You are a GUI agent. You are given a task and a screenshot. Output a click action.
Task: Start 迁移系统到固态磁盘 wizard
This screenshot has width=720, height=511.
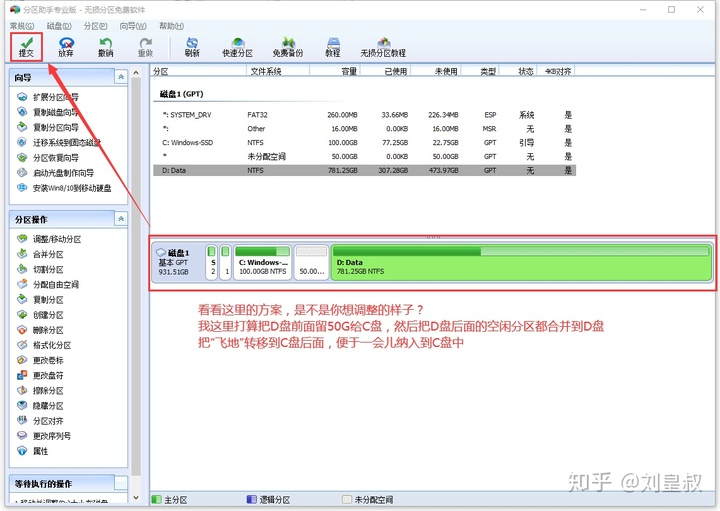(58, 142)
